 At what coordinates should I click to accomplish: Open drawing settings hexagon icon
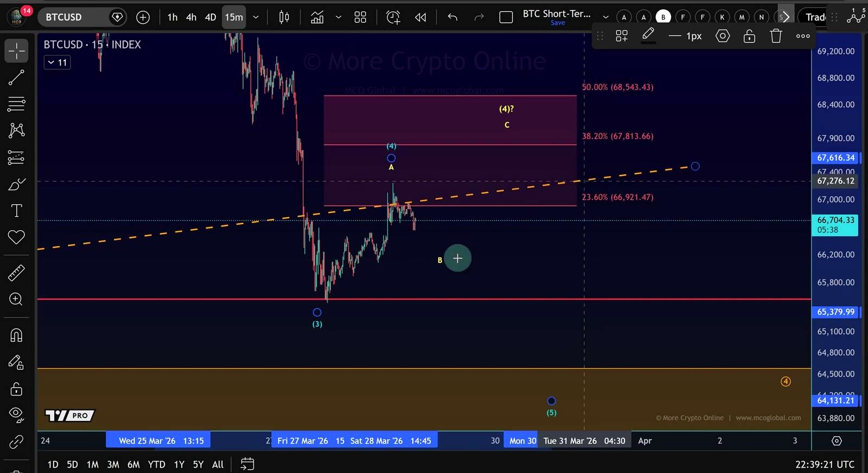[723, 36]
